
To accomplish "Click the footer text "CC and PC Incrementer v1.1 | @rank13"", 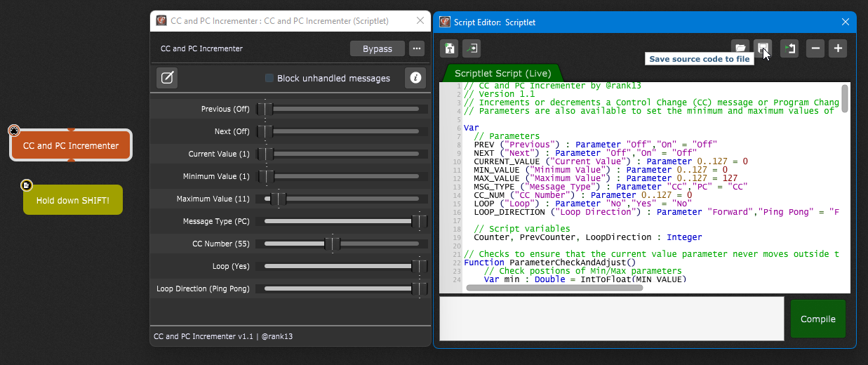I will [x=223, y=336].
